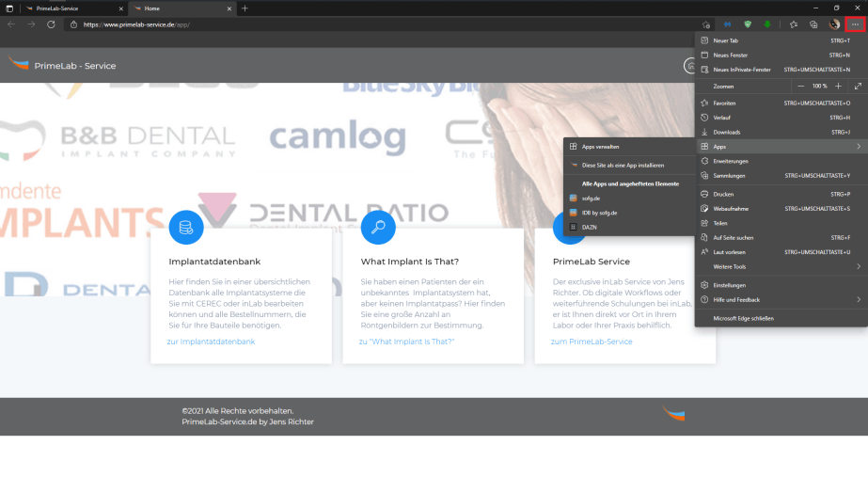Decrease zoom with the minus button
The image size is (868, 477).
(x=801, y=86)
